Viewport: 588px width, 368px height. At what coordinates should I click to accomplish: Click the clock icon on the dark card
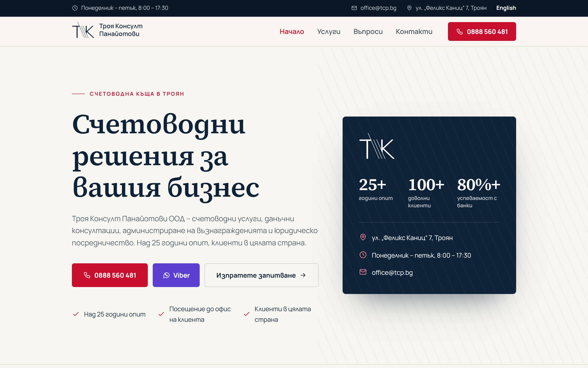[x=363, y=255]
